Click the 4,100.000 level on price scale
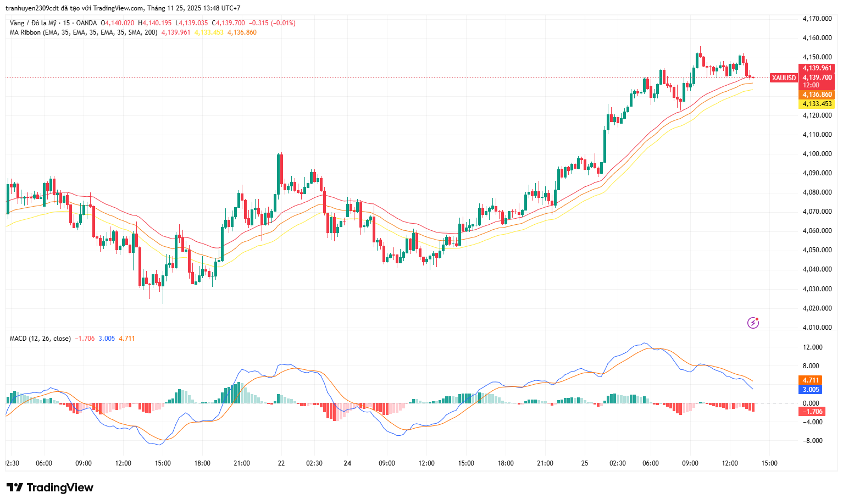Screen dimensions: 843x504 click(817, 154)
